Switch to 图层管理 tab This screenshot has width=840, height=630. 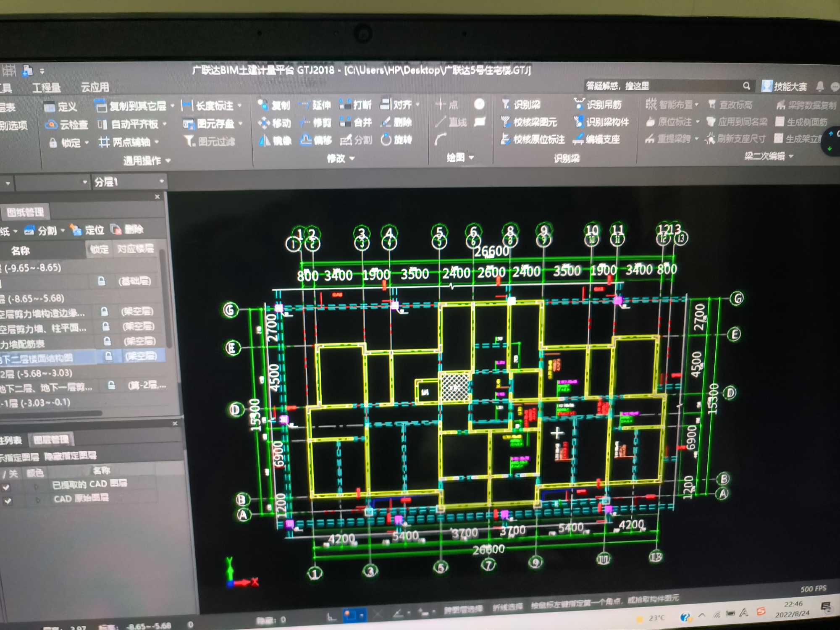point(51,440)
